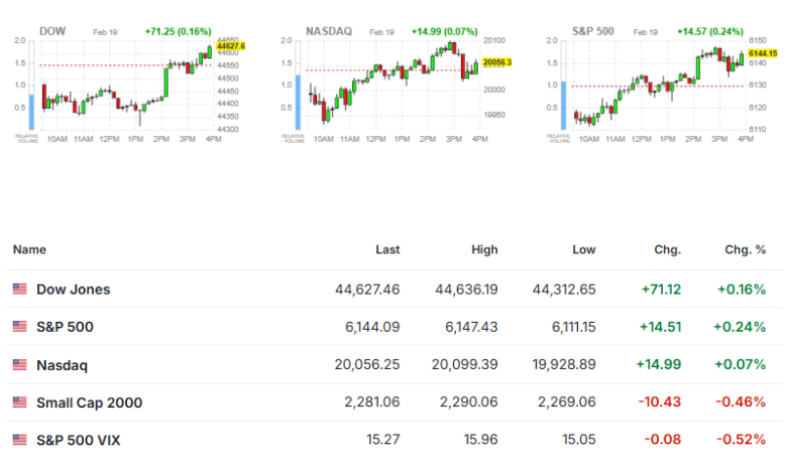Select VIX change -0.08

(663, 440)
